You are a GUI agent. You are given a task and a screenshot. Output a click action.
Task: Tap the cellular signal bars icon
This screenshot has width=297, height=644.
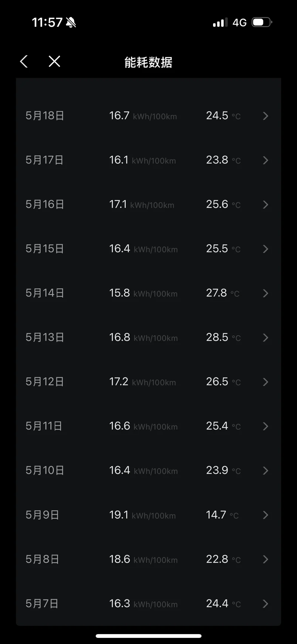[220, 23]
